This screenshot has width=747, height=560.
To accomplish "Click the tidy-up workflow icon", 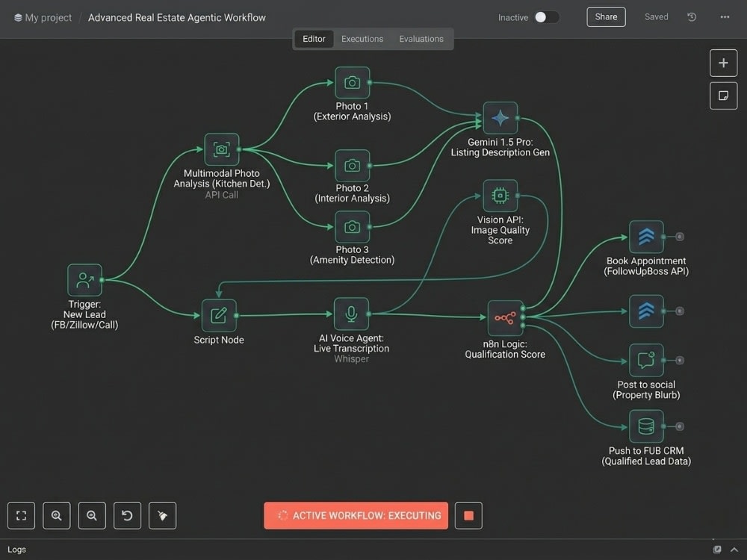I will [162, 516].
